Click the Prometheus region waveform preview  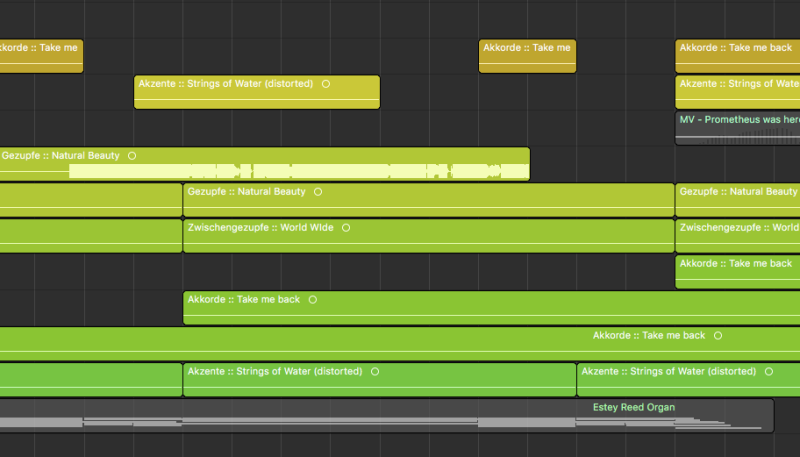(738, 136)
